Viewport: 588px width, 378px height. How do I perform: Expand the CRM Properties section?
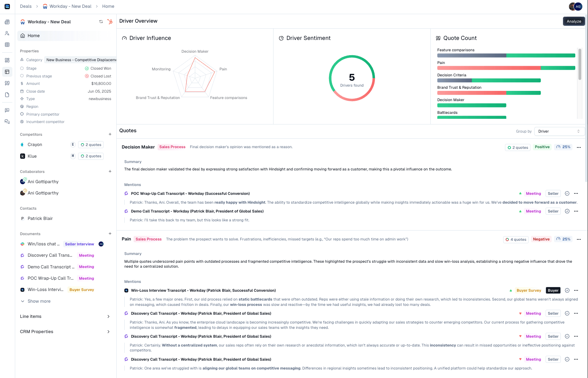pos(65,331)
